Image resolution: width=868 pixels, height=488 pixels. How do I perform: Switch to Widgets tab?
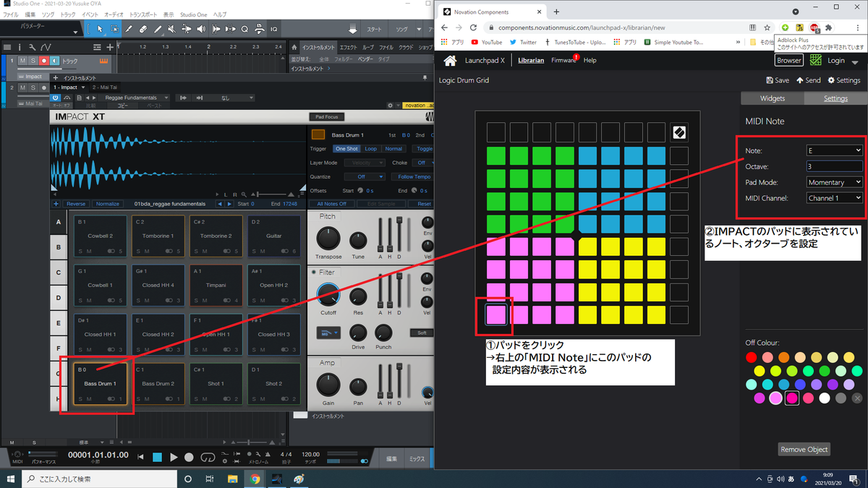click(772, 98)
